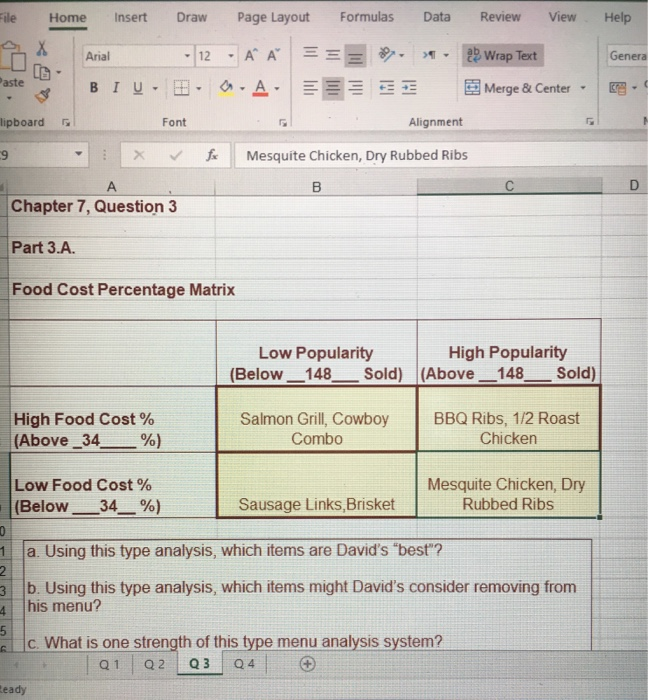
Task: Align text to the left
Action: click(x=311, y=88)
